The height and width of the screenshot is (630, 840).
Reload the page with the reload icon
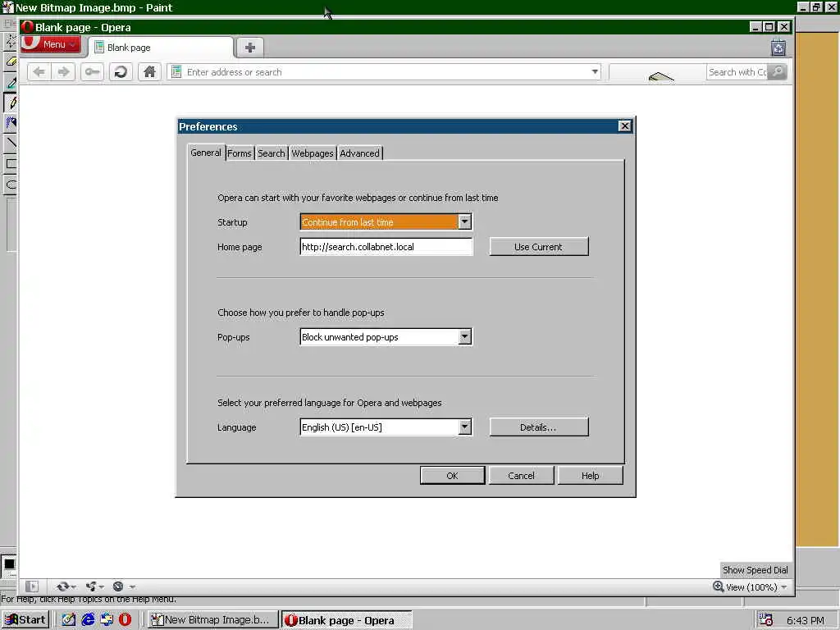(121, 72)
